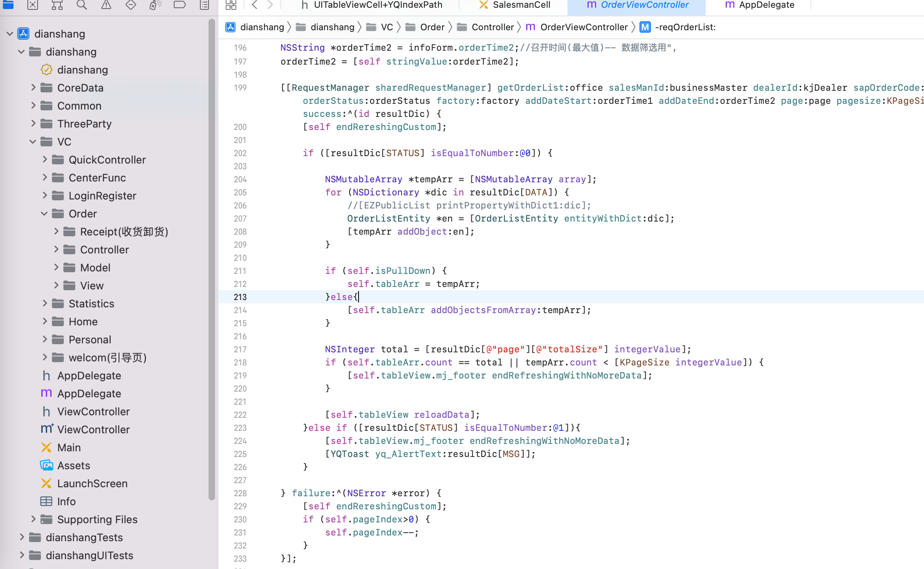Screen dimensions: 924x569
Task: Expand the LoginRegister folder
Action: [x=45, y=196]
